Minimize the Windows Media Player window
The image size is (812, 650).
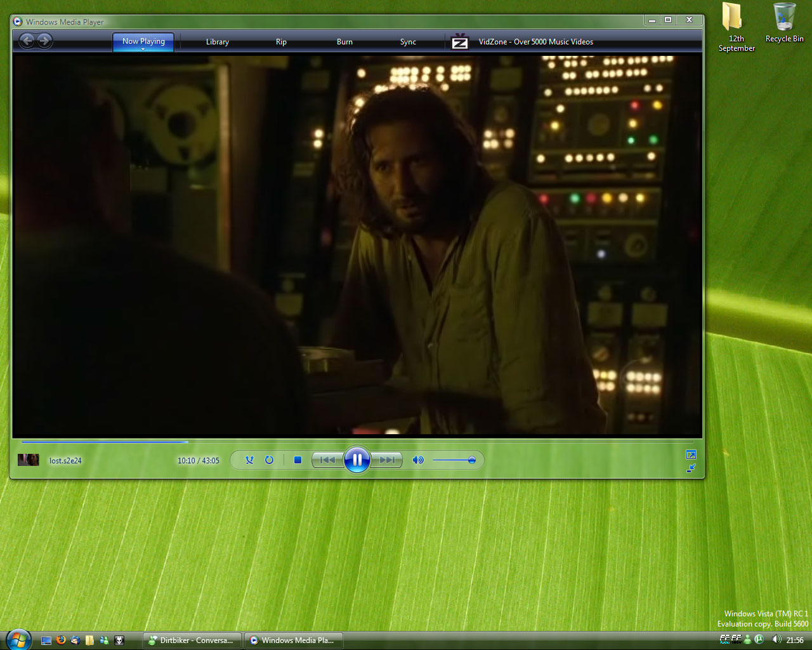click(x=652, y=20)
